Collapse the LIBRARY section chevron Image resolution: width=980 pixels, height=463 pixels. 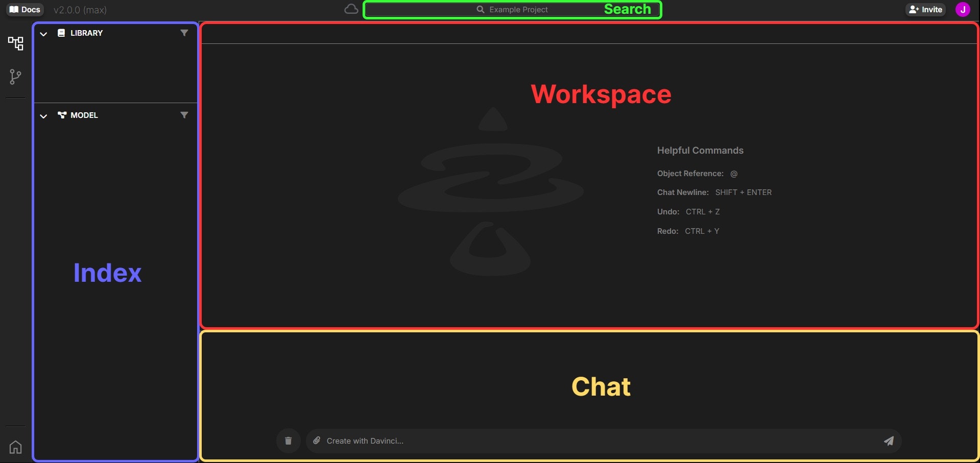click(43, 34)
